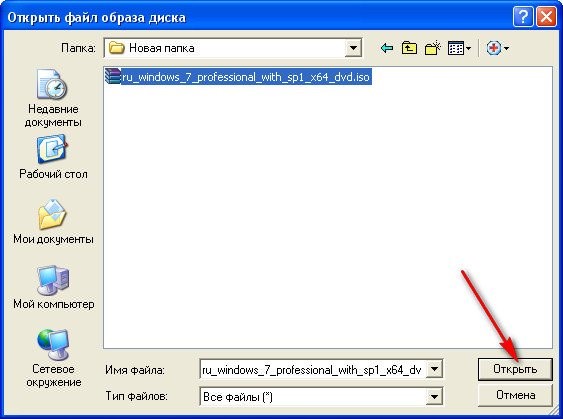Expand the Папка folder dropdown

tap(353, 48)
